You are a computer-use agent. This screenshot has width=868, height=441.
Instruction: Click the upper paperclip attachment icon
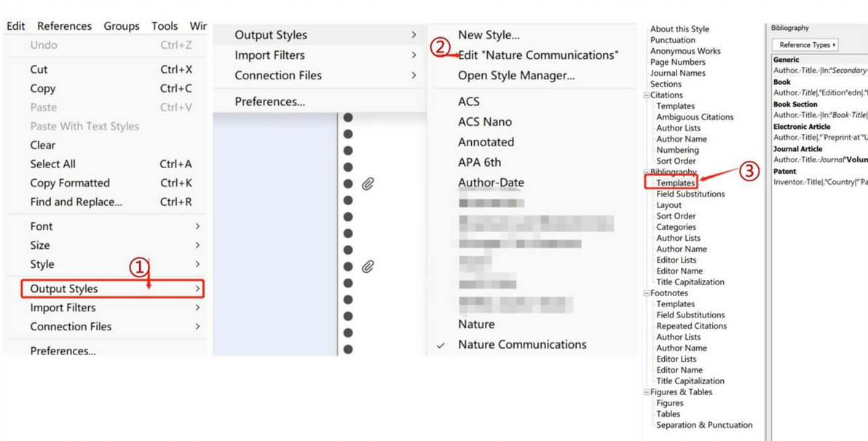pyautogui.click(x=368, y=183)
